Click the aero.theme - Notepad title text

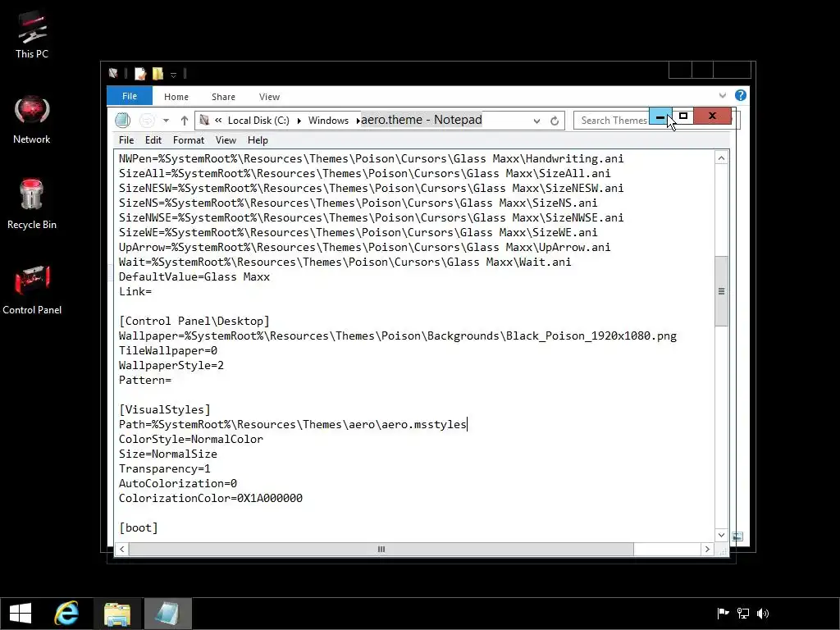[x=421, y=120]
